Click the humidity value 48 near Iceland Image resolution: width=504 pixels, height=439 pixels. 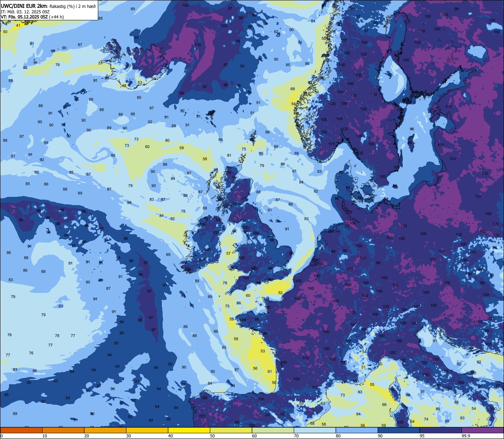[x=124, y=86]
